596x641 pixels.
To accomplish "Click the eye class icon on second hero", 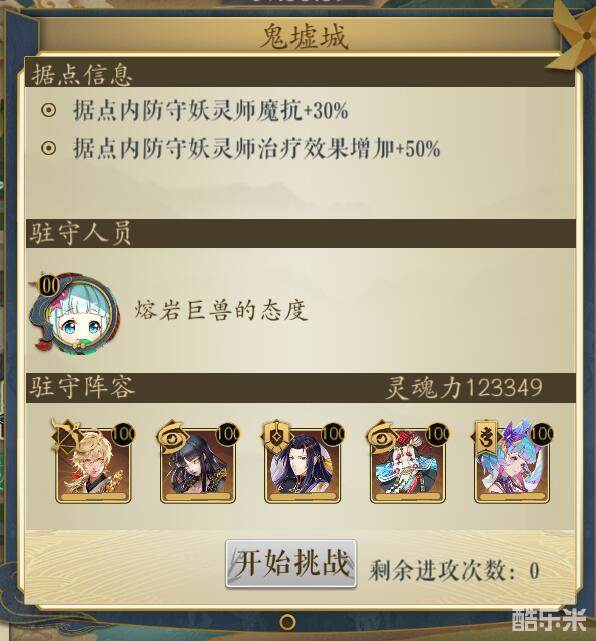I will tap(172, 436).
